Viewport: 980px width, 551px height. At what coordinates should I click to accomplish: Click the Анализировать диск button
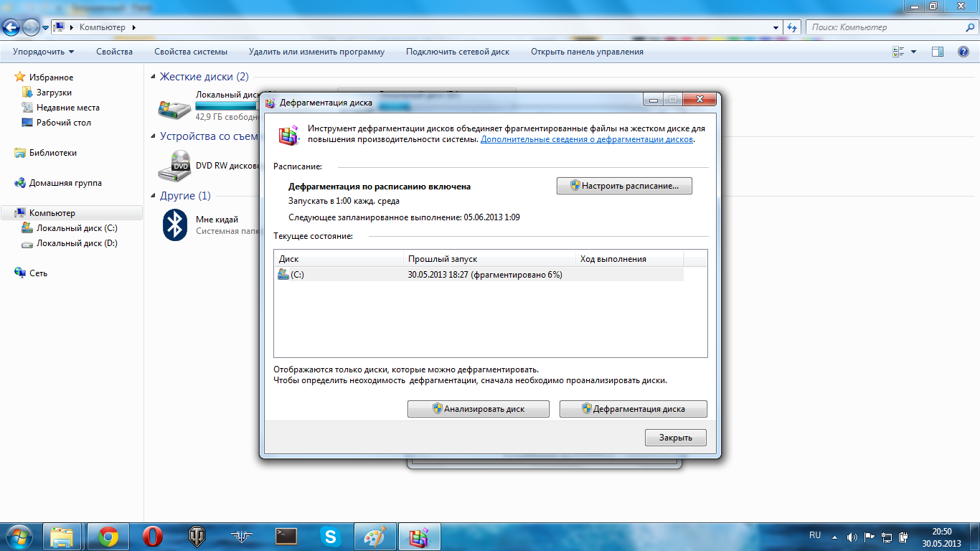pos(479,409)
